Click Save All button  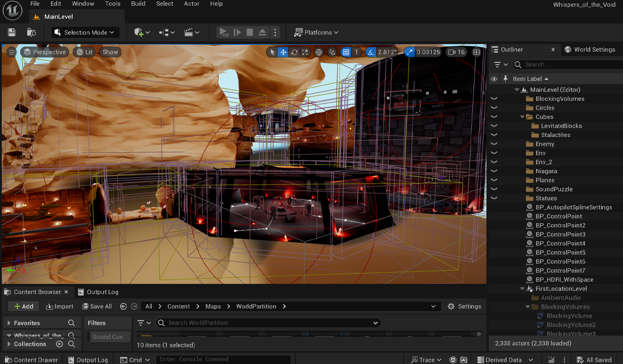pyautogui.click(x=97, y=306)
